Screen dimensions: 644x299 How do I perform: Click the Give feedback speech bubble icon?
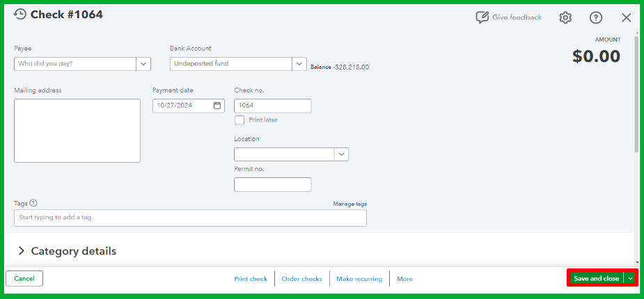tap(482, 17)
